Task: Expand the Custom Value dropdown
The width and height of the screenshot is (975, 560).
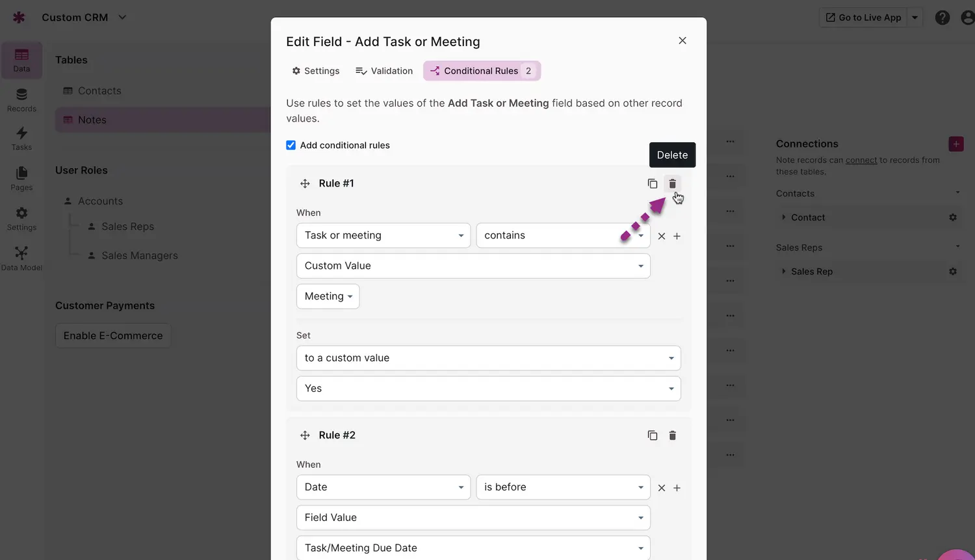Action: coord(473,266)
